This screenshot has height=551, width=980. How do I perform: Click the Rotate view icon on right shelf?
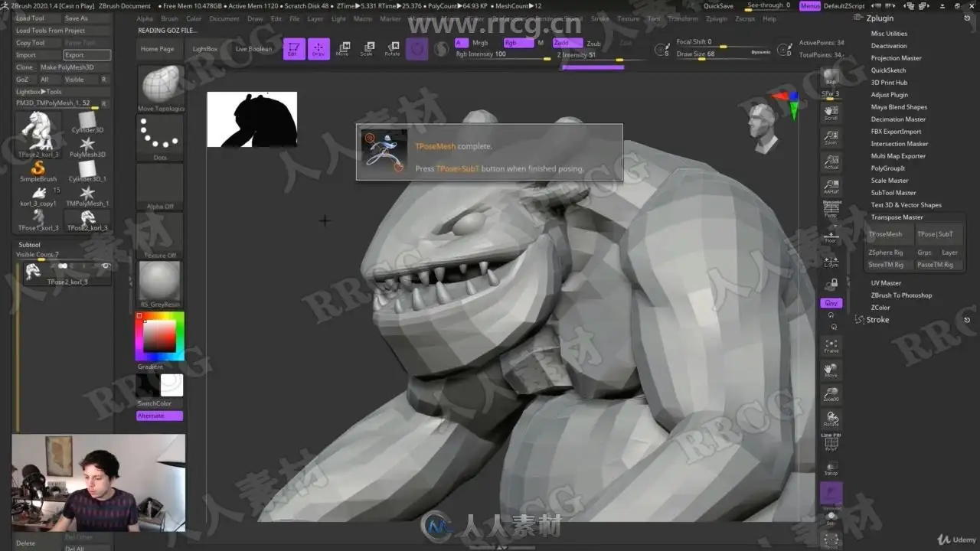[831, 419]
